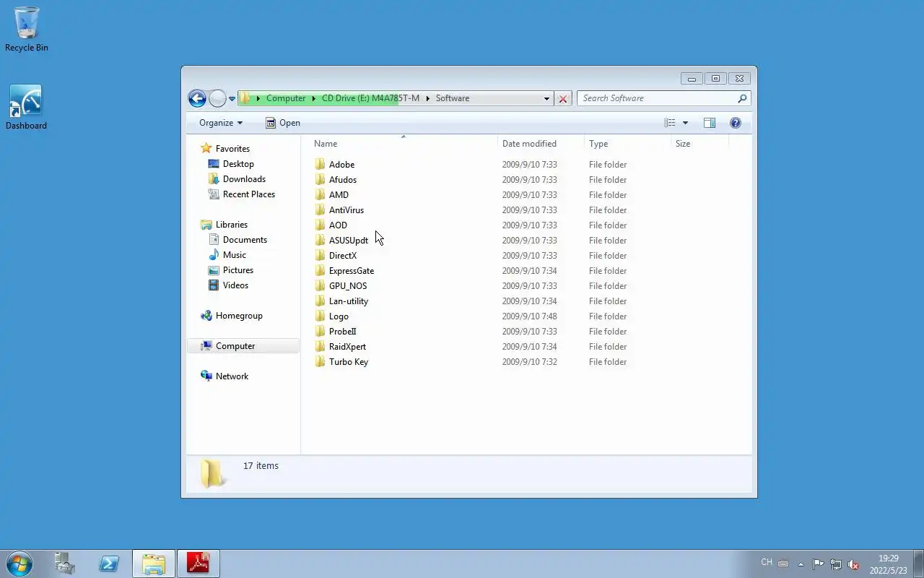Select Downloads in the navigation pane

coord(237,179)
